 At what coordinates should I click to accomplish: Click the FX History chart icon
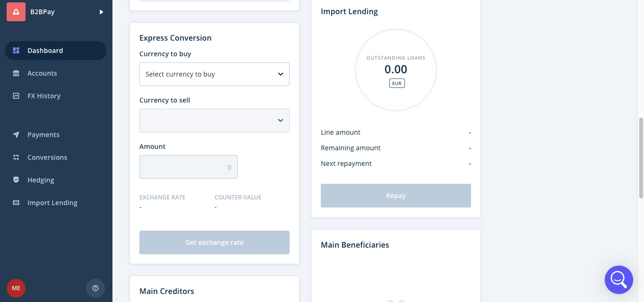click(16, 96)
